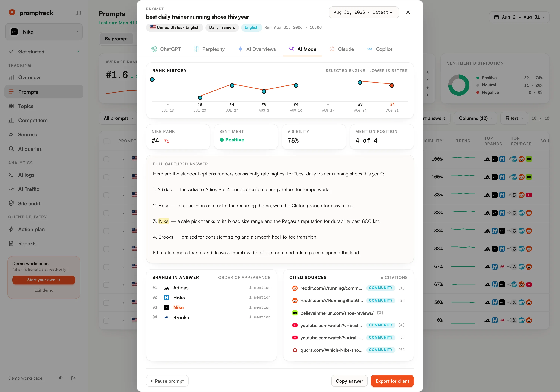The height and width of the screenshot is (392, 560).
Task: Click the Perplexity engine logo
Action: click(196, 49)
